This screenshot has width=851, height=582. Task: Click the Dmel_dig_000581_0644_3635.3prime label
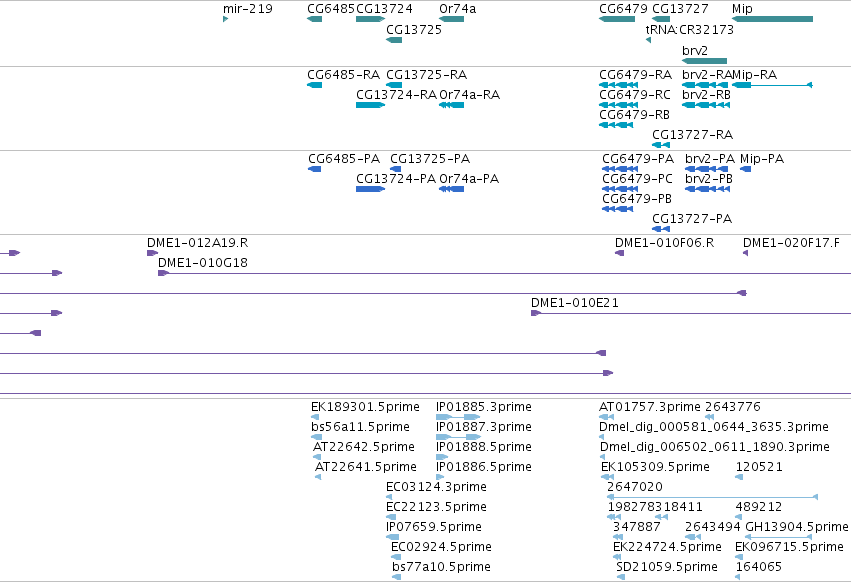point(714,427)
